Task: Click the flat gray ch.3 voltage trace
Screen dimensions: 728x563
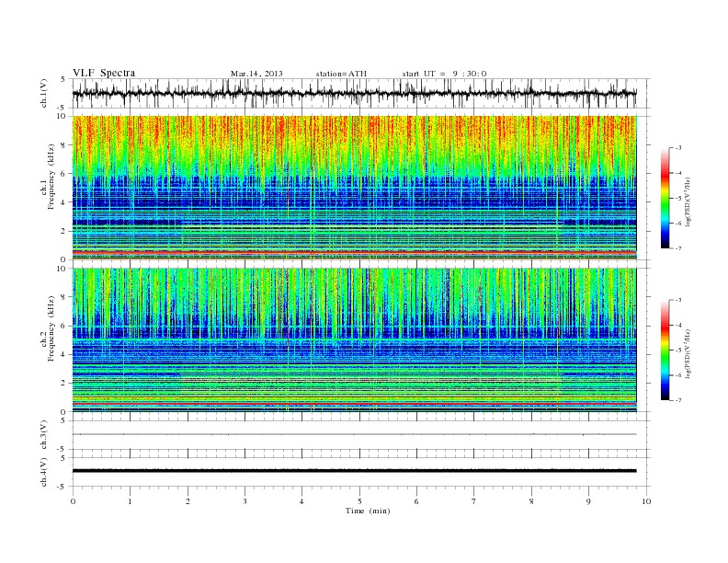Action: [x=354, y=434]
